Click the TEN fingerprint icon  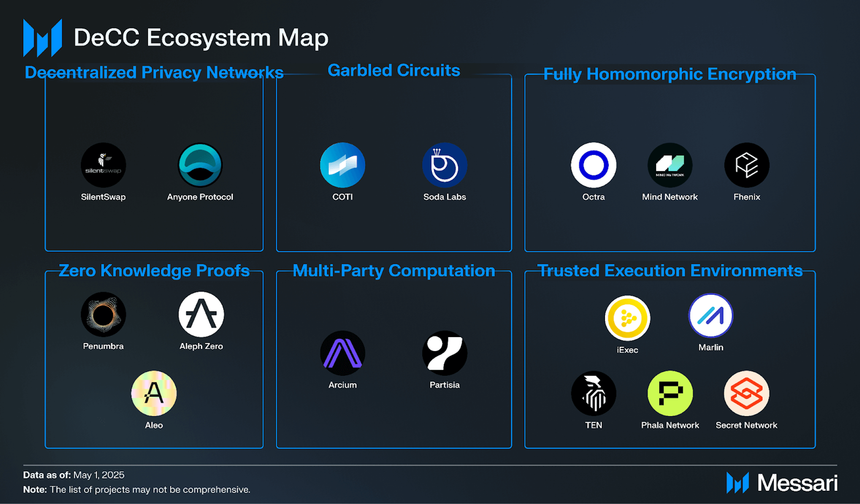[593, 393]
